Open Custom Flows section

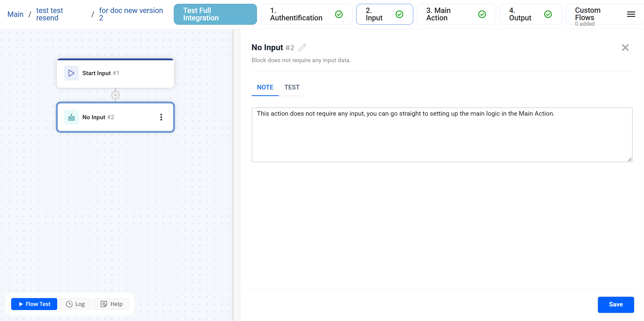point(588,14)
